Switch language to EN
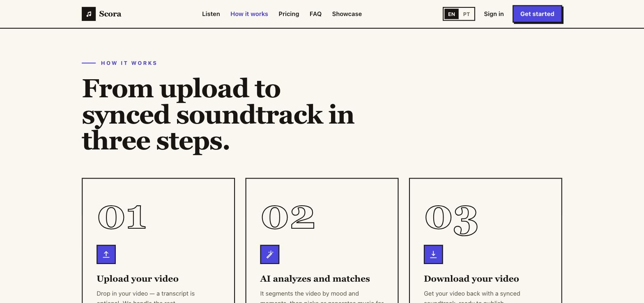Screen dimensions: 644x303 coord(451,14)
